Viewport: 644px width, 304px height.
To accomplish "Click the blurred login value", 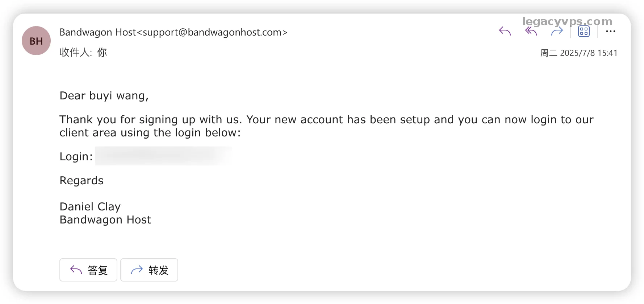I will pos(163,156).
